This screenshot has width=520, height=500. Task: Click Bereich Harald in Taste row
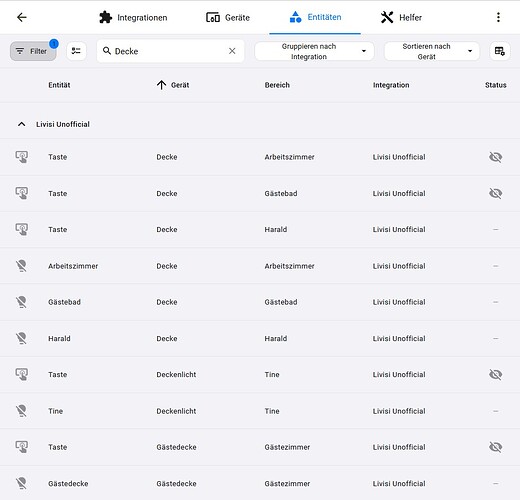(276, 229)
